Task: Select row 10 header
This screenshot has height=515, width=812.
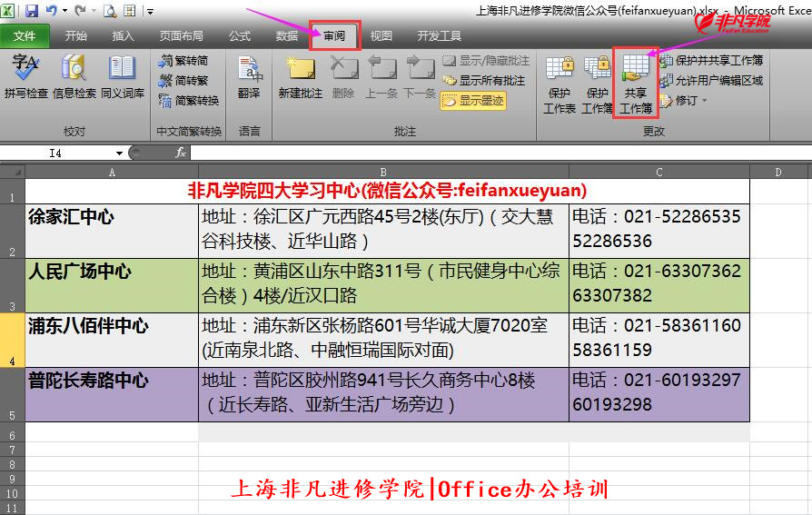Action: click(12, 493)
